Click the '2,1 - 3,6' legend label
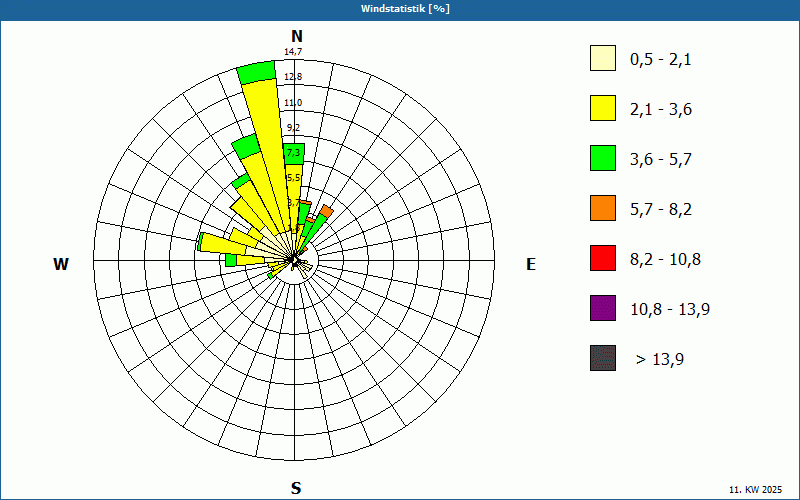The width and height of the screenshot is (800, 500). coord(661,110)
